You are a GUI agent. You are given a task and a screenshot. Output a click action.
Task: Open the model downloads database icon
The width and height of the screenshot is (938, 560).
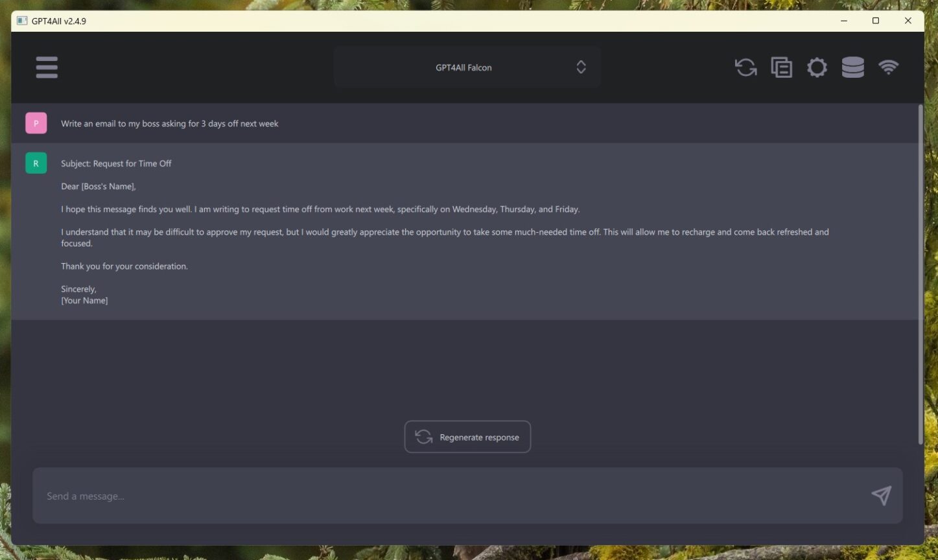click(x=852, y=67)
